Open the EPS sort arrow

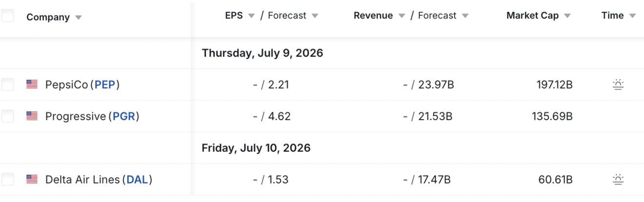(x=251, y=16)
